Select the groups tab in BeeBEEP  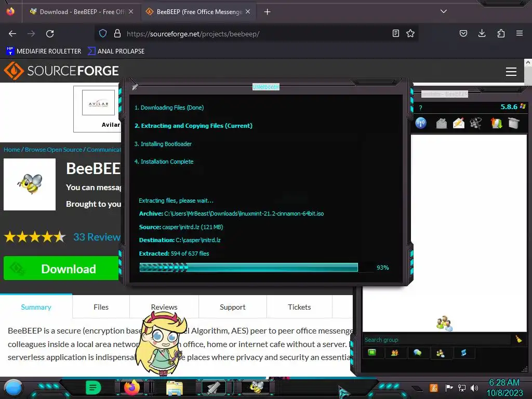441,353
